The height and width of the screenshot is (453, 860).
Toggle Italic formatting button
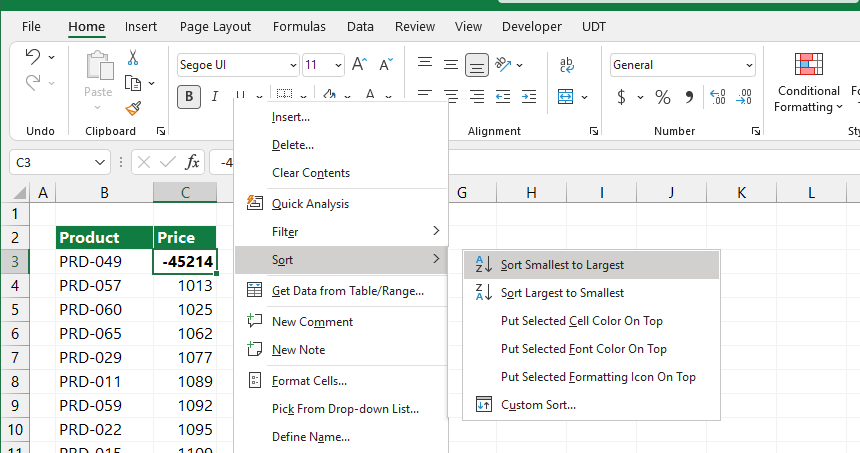(214, 97)
